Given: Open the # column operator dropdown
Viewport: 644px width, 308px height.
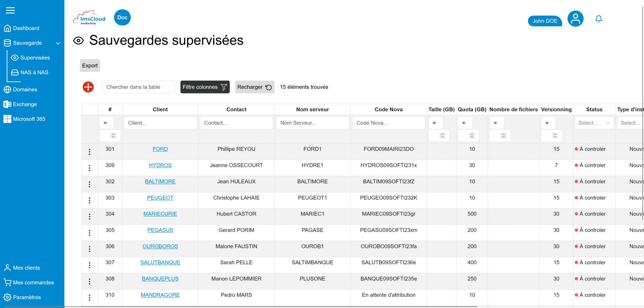Looking at the screenshot, I should (x=107, y=123).
